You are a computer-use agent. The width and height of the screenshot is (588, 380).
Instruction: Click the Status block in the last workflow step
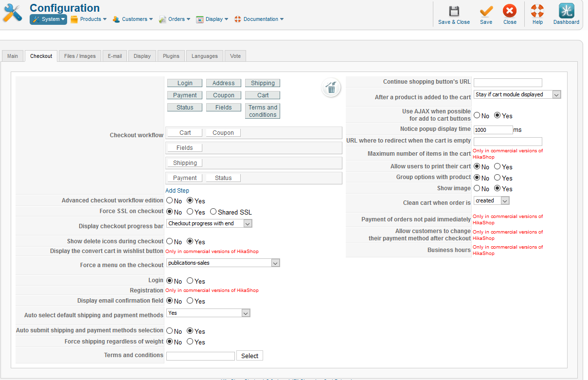pyautogui.click(x=223, y=178)
